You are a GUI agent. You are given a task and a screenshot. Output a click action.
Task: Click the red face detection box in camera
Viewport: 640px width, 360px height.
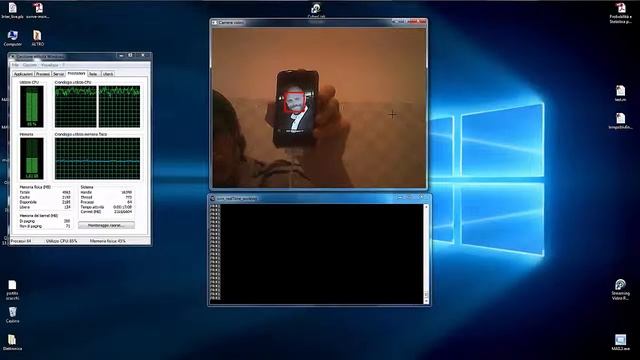click(x=294, y=102)
